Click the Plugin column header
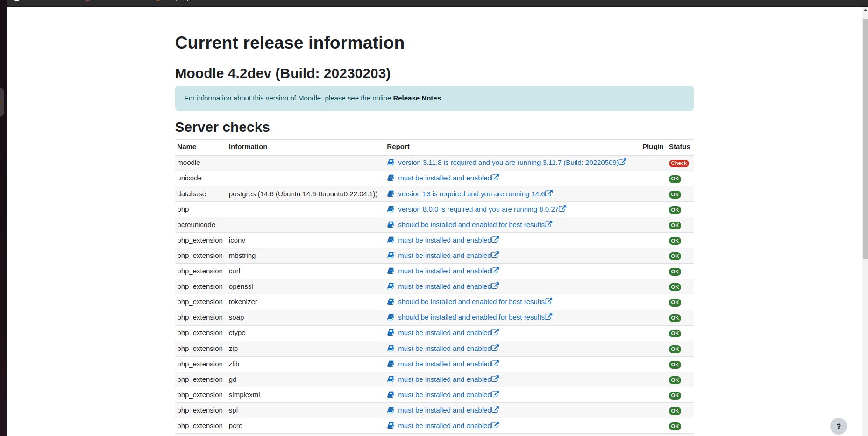The width and height of the screenshot is (868, 436). point(653,147)
